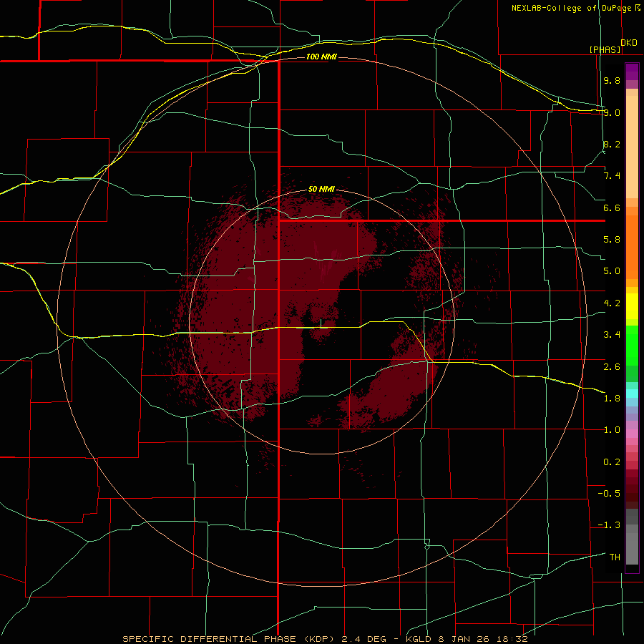Click the 50 NMI range ring label
Viewport: 644px width, 644px height.
point(321,189)
